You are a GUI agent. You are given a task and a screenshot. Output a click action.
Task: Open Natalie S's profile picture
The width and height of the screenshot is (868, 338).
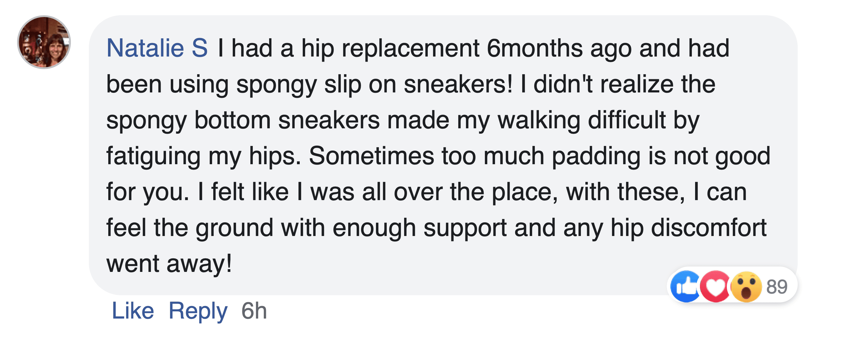(44, 42)
